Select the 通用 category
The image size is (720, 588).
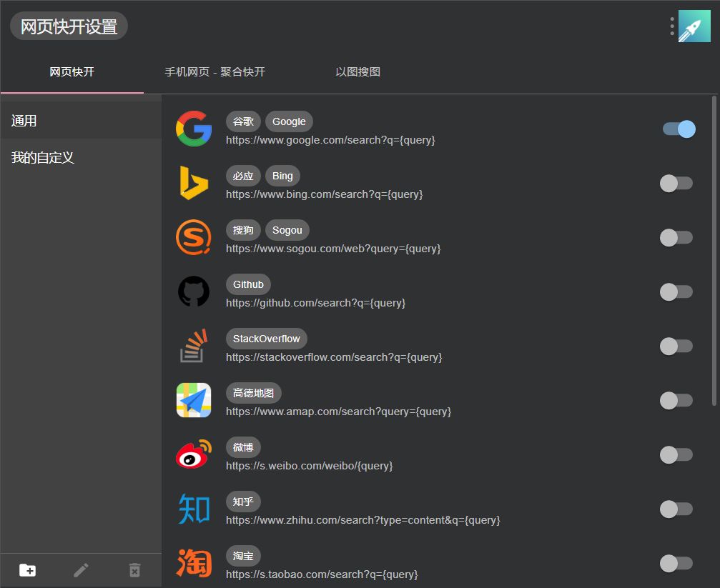(x=81, y=121)
